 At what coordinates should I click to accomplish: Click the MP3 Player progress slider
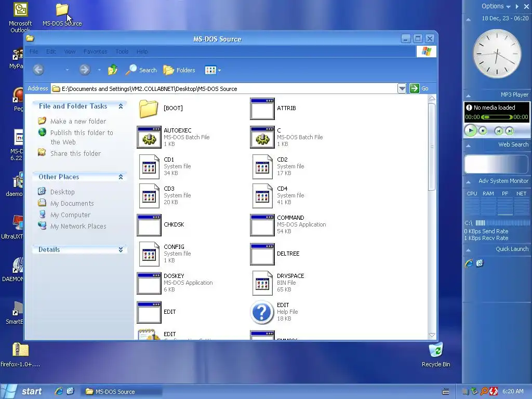tap(497, 117)
